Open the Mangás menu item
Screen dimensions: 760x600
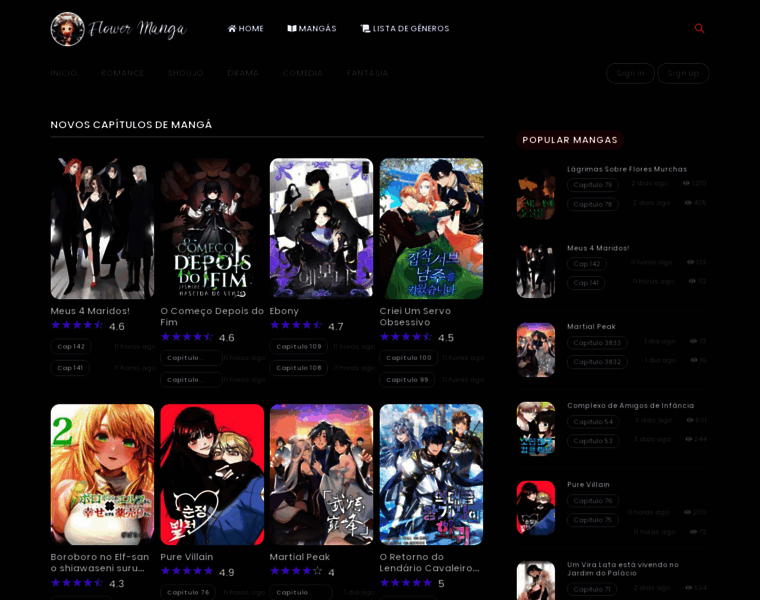tap(312, 28)
